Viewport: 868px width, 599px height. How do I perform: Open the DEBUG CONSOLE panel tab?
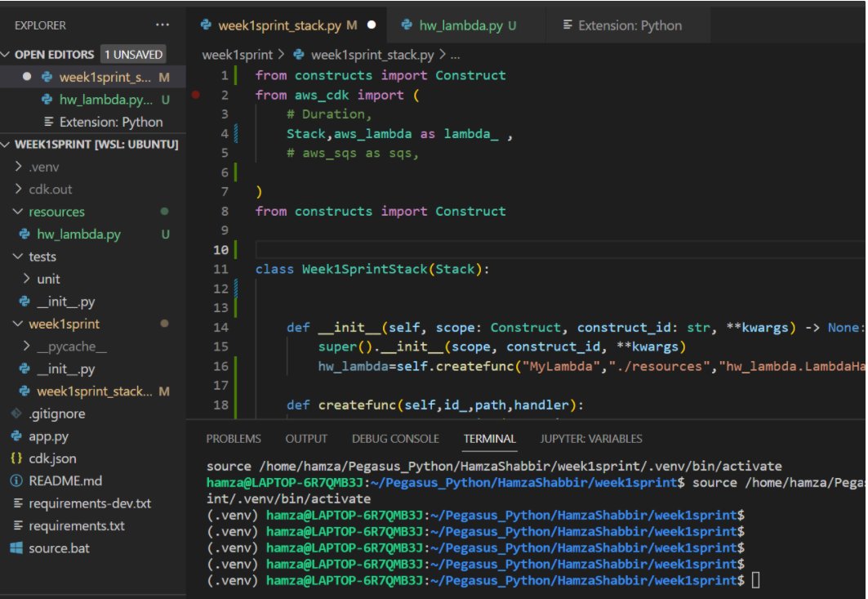point(395,438)
